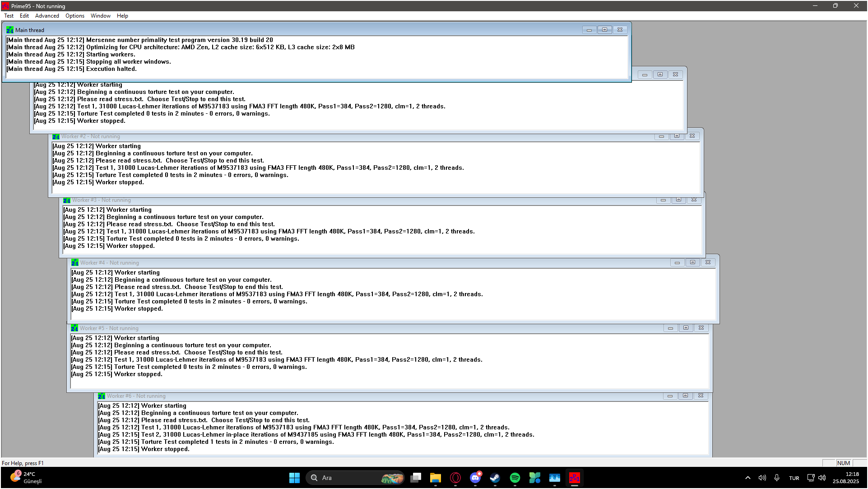Open the Window menu
The image size is (868, 489).
point(101,16)
